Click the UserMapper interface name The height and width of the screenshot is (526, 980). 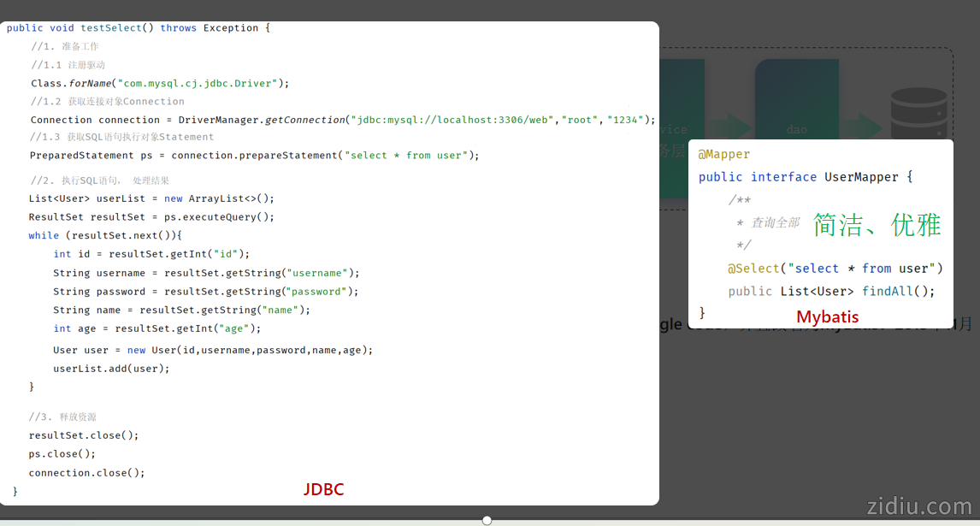[x=861, y=177]
